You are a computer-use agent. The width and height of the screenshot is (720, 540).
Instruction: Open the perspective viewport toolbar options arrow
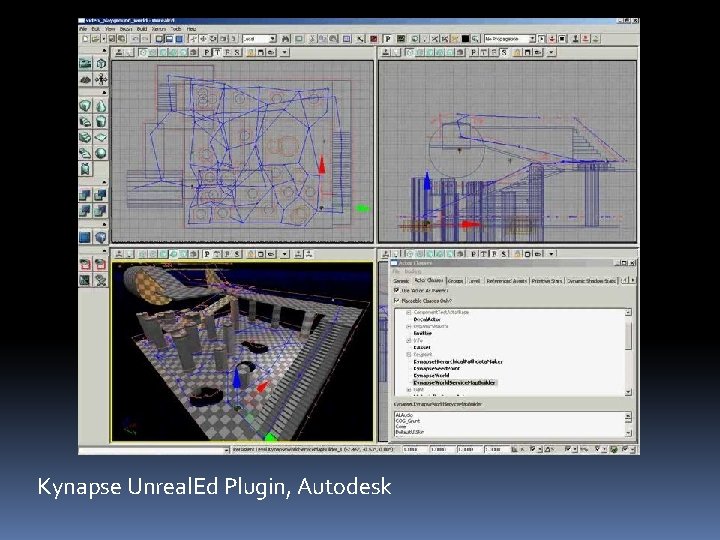[x=285, y=253]
